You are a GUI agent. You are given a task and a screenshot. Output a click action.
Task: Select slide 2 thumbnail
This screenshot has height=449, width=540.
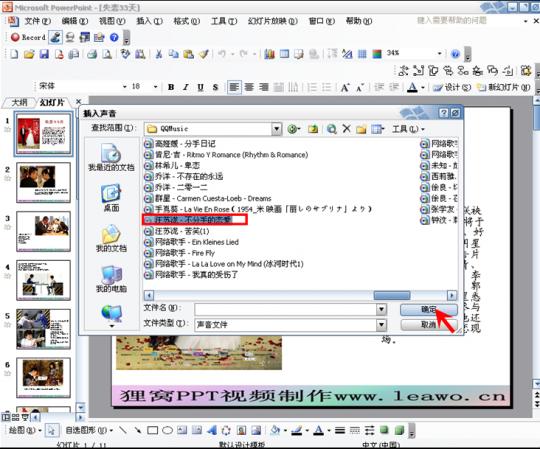tap(43, 182)
